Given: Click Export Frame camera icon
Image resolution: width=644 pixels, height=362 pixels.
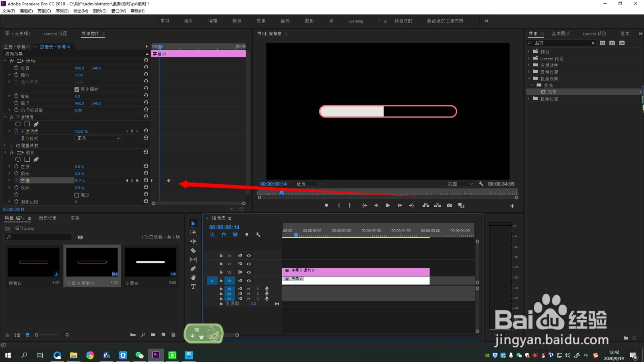Looking at the screenshot, I should [449, 206].
